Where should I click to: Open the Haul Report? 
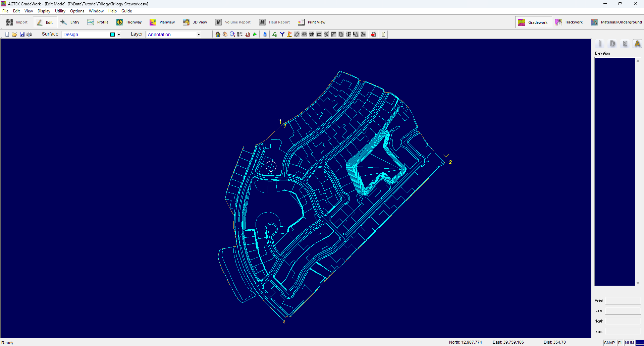pyautogui.click(x=274, y=22)
